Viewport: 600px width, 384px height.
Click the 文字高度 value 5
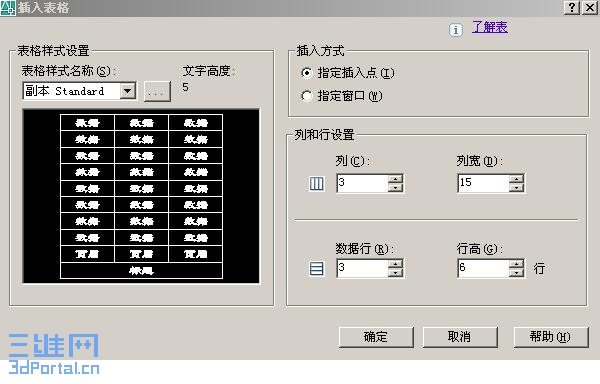[185, 87]
